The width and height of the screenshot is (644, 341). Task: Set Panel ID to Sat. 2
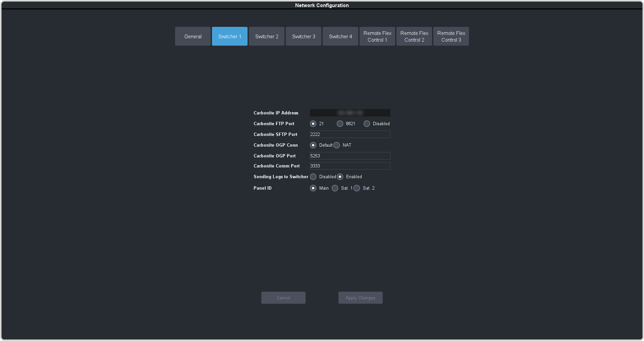(357, 188)
